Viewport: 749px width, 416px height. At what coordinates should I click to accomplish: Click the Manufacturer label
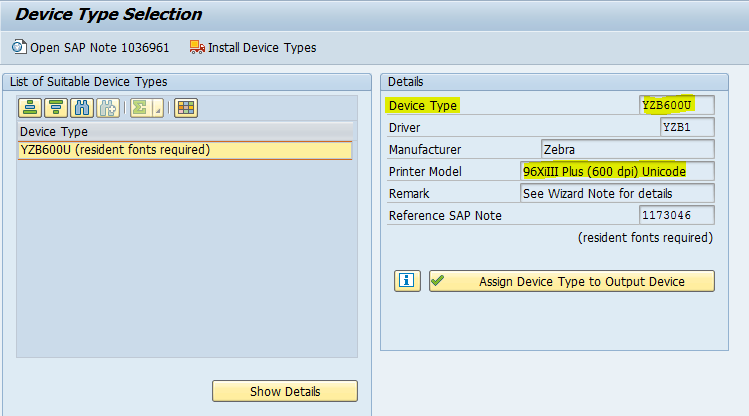coord(425,150)
